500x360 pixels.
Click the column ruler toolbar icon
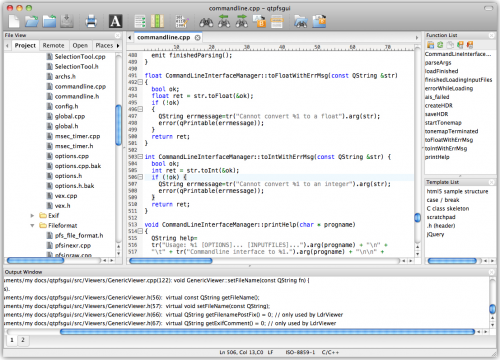click(x=157, y=21)
